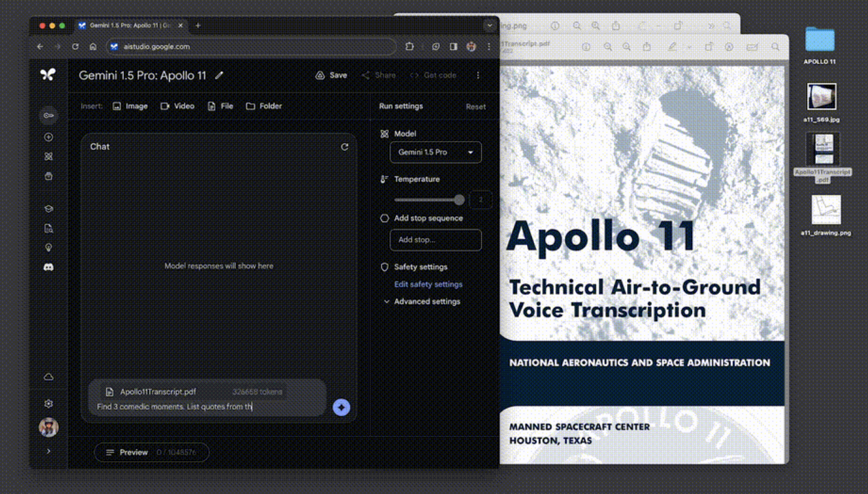Open markup pen dropdown arrow in Preview
Screen dimensions: 868x494
coord(689,47)
